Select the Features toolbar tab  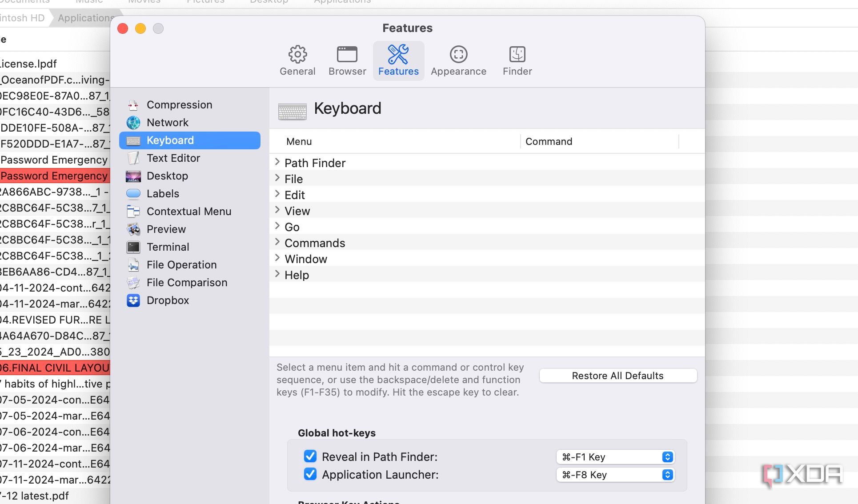click(398, 61)
